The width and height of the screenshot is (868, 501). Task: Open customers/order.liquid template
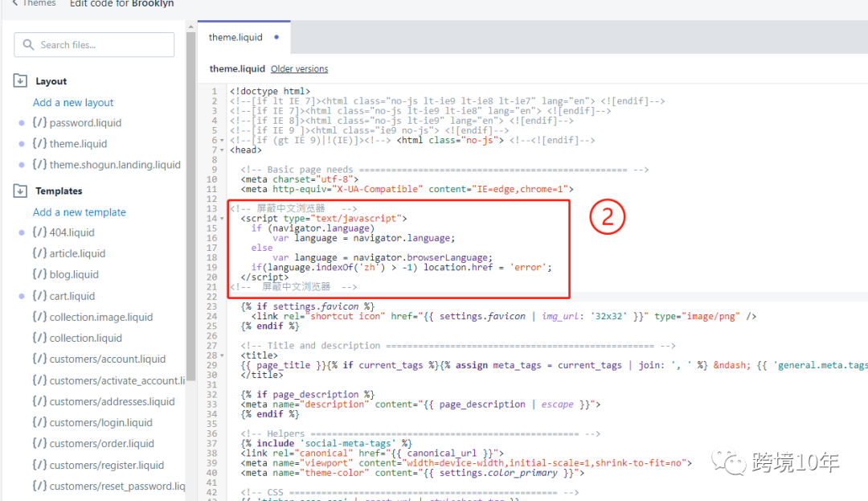pyautogui.click(x=102, y=444)
